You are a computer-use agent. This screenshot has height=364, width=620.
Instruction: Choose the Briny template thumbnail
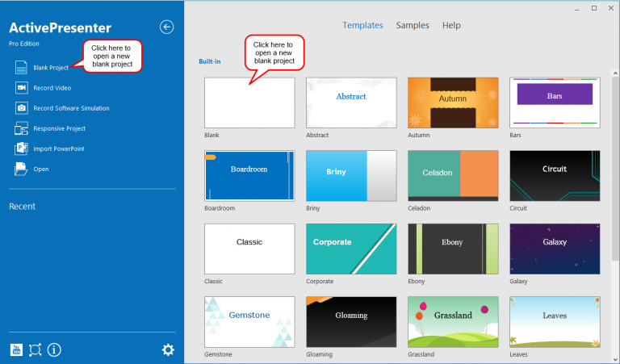(x=351, y=175)
